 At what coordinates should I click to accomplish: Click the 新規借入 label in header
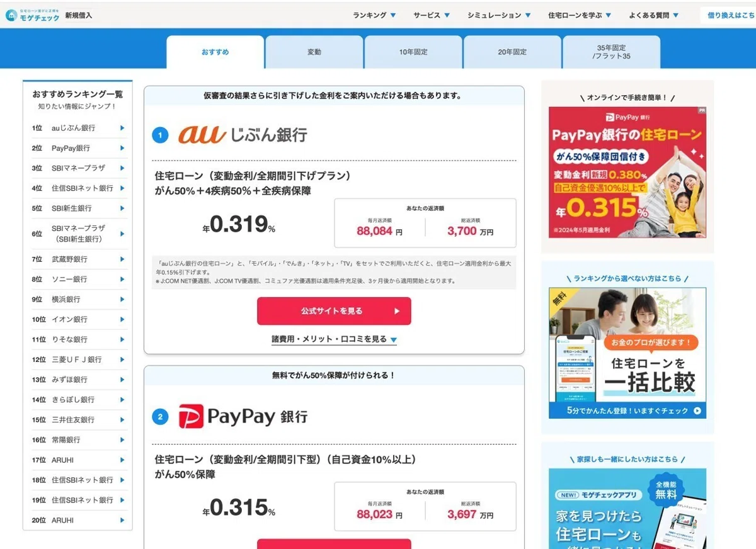click(x=79, y=15)
